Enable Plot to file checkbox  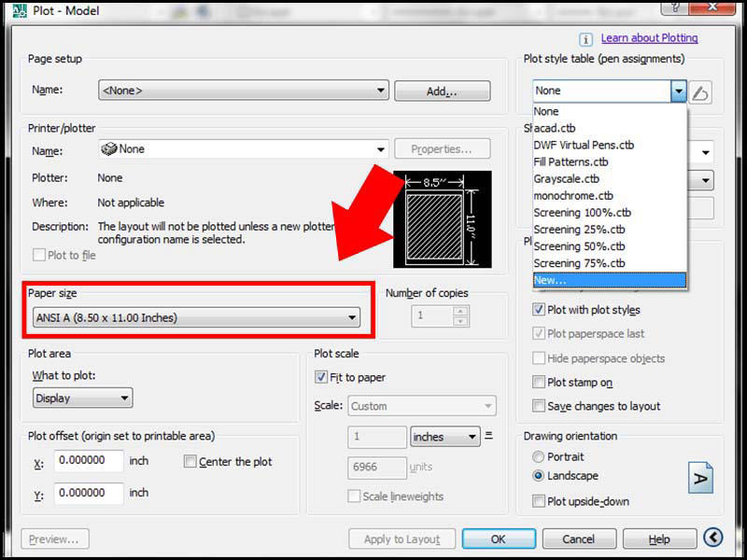coord(38,255)
